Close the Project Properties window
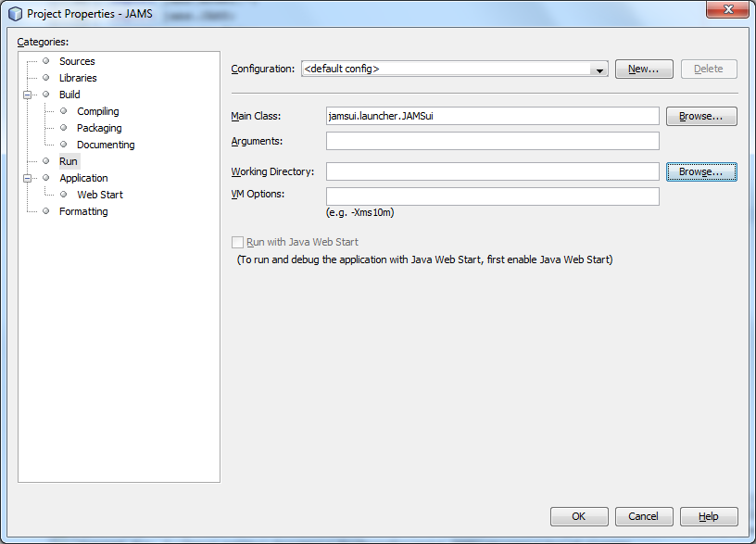This screenshot has height=544, width=756. (x=727, y=10)
